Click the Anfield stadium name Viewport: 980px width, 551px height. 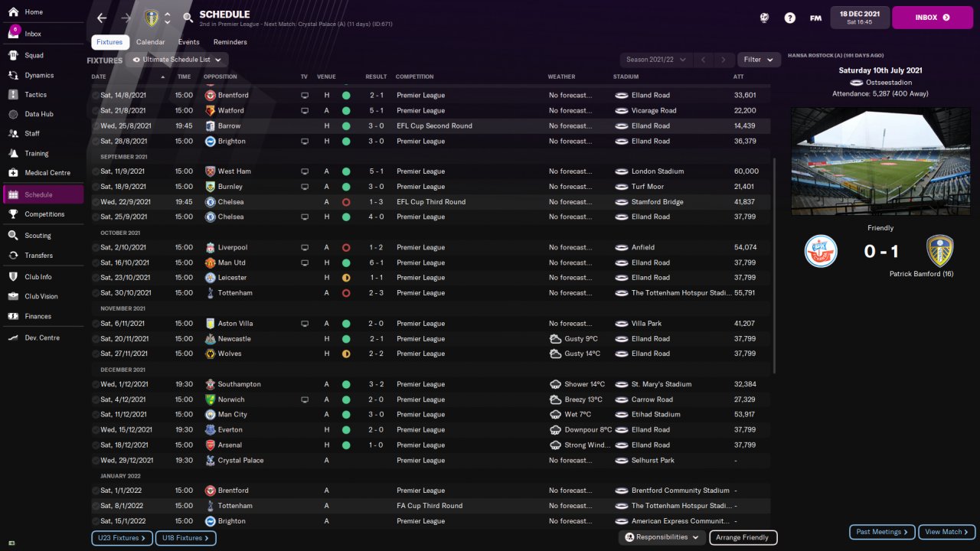pyautogui.click(x=643, y=248)
